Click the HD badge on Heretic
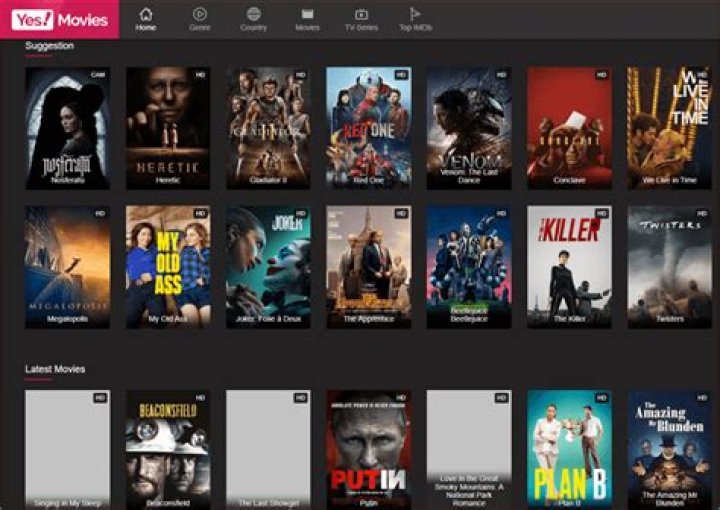720x510 pixels. click(200, 74)
